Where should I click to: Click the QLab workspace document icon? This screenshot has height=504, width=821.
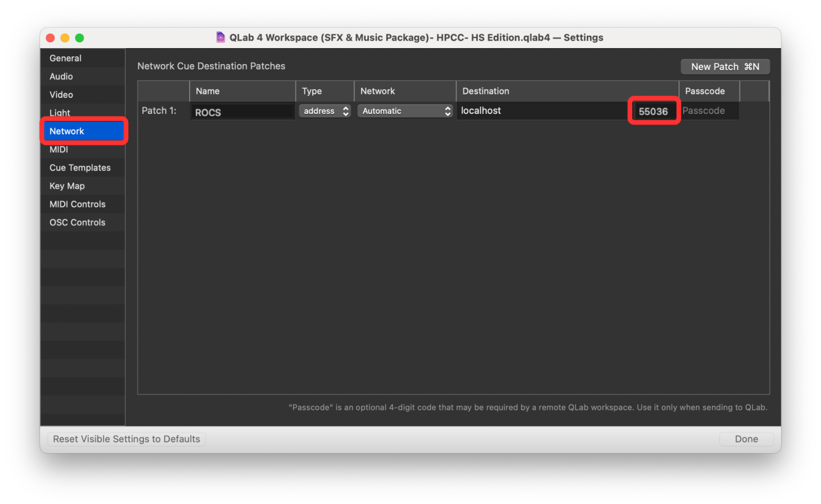pos(220,37)
